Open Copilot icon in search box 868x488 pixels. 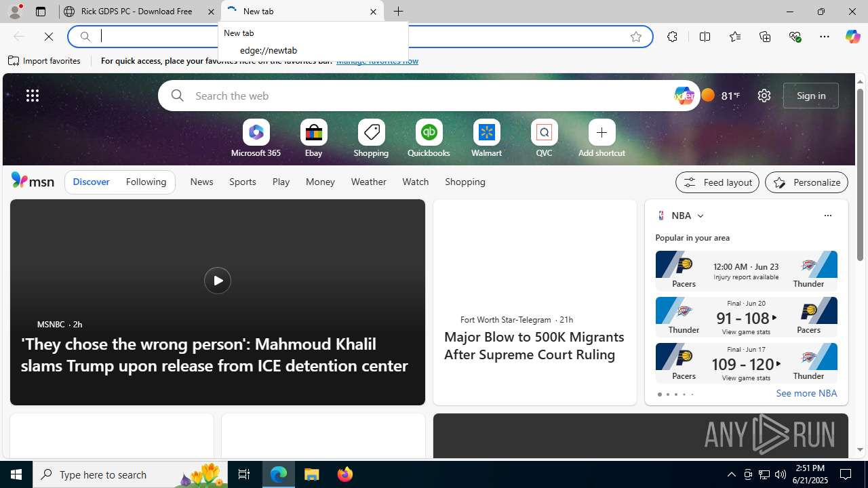(684, 96)
